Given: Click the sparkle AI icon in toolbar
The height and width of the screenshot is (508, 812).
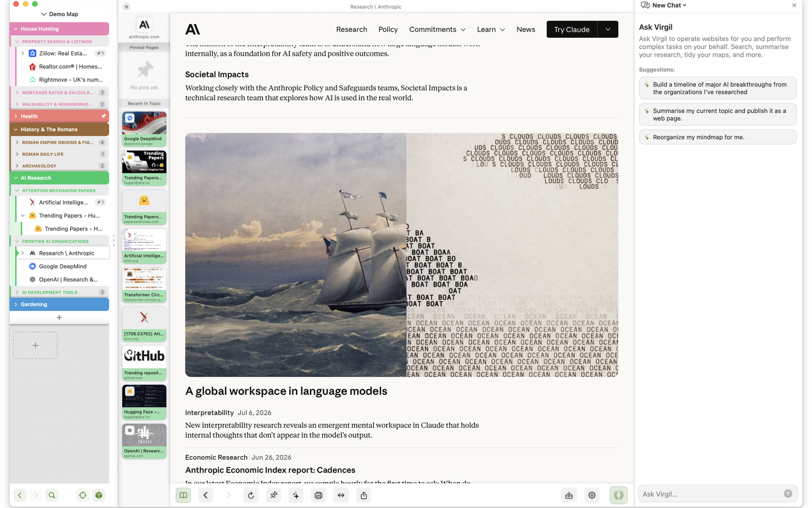Looking at the screenshot, I should [x=296, y=495].
